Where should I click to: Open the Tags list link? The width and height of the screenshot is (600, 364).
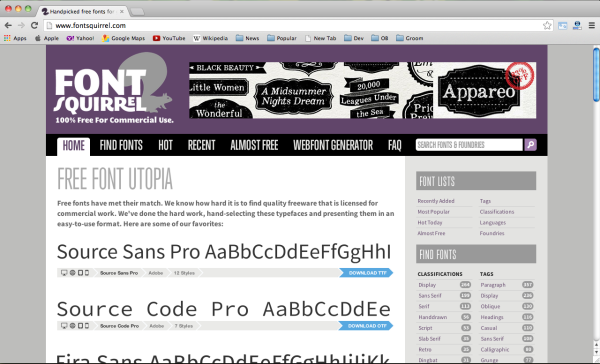[x=485, y=201]
